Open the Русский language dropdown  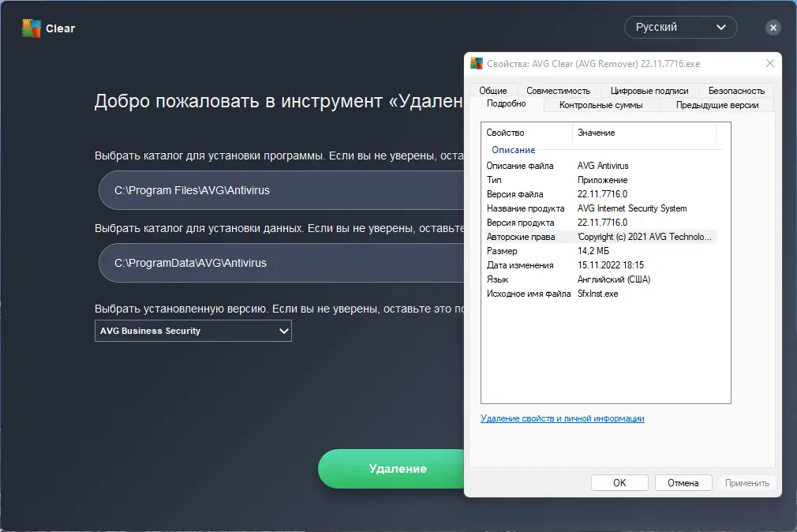pyautogui.click(x=680, y=28)
